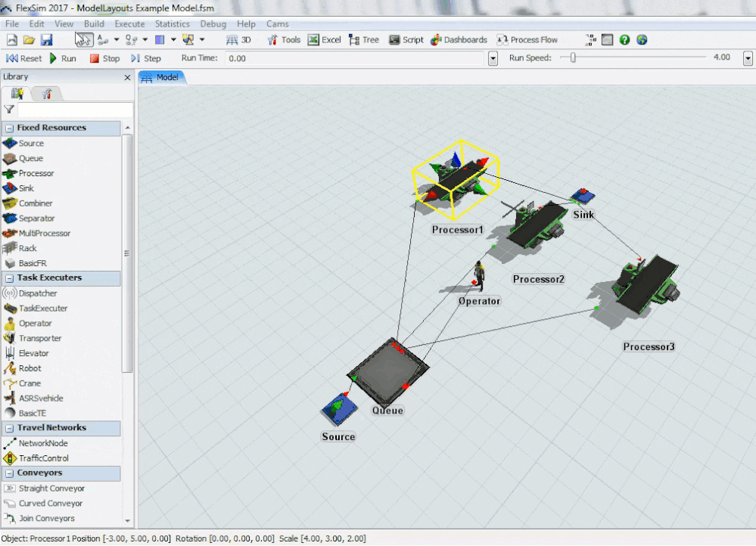The image size is (756, 546).
Task: Open a new 3D view
Action: pyautogui.click(x=238, y=40)
